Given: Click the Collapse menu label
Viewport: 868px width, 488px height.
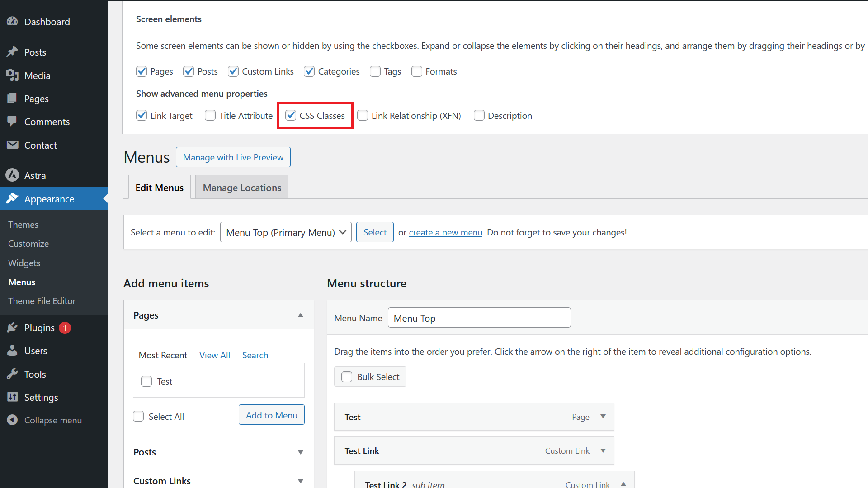Looking at the screenshot, I should pyautogui.click(x=53, y=420).
